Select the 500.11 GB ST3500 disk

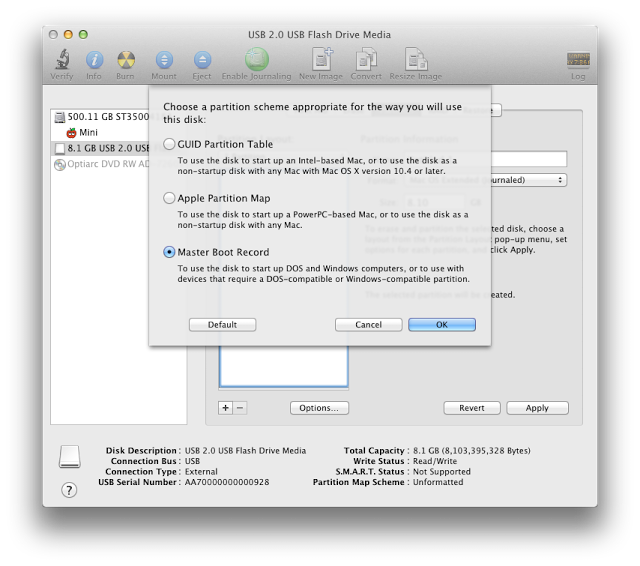[x=102, y=117]
